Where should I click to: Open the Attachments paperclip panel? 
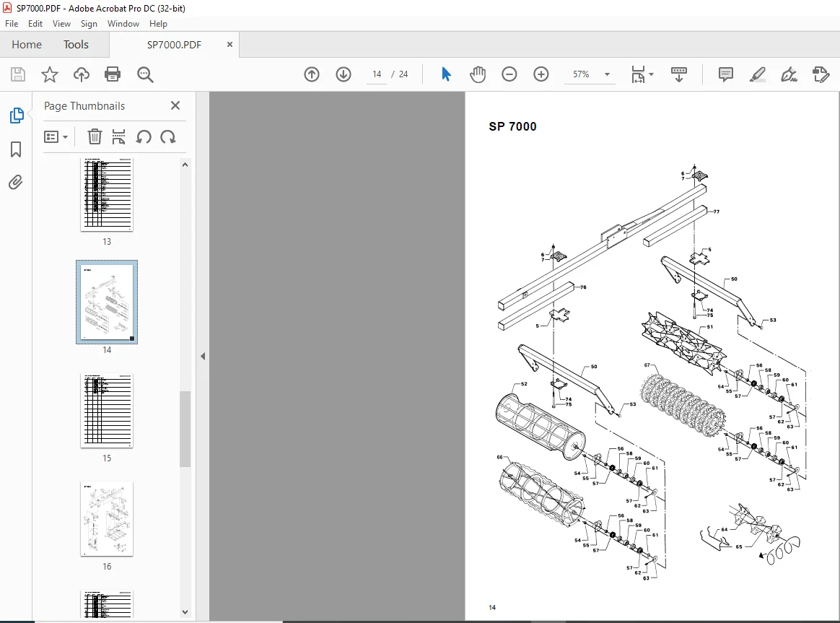[x=16, y=183]
